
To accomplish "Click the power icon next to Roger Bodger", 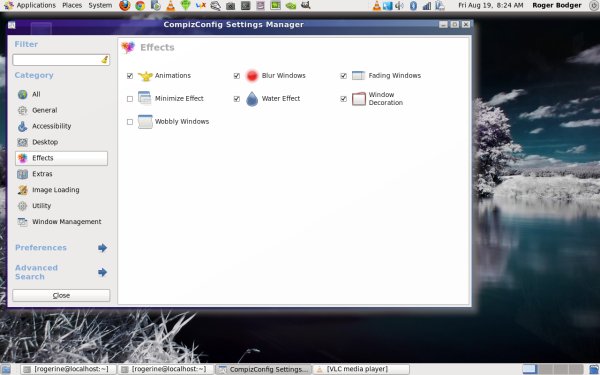I will (x=593, y=5).
